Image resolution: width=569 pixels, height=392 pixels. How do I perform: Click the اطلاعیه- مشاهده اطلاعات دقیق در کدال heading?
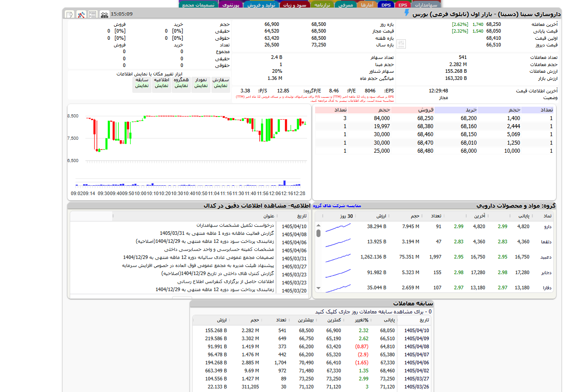[257, 205]
